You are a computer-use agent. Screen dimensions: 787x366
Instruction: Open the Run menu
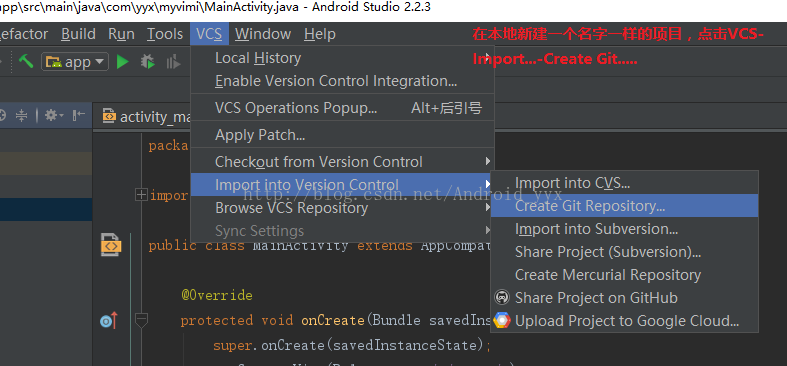[x=121, y=34]
